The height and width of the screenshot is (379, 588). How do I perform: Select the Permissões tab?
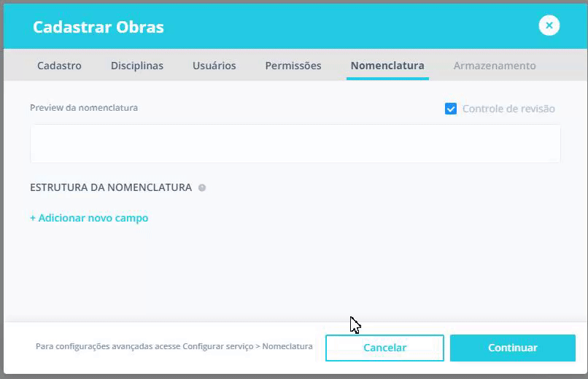293,66
